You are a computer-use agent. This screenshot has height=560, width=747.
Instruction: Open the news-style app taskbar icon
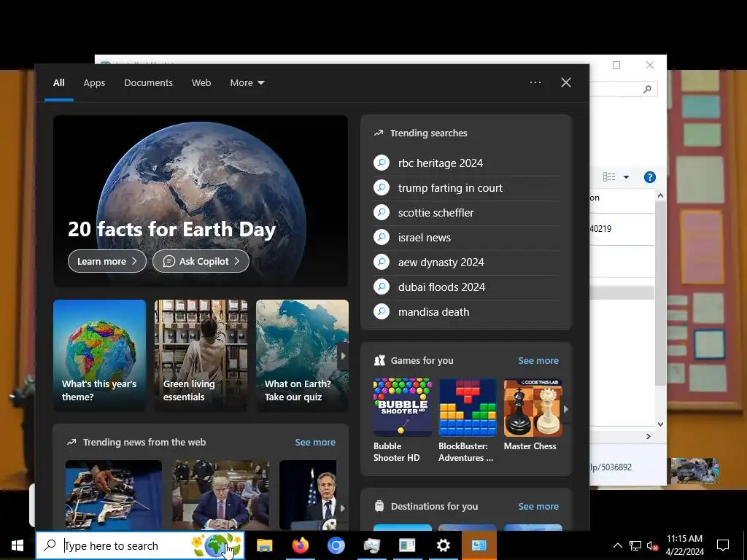click(407, 545)
